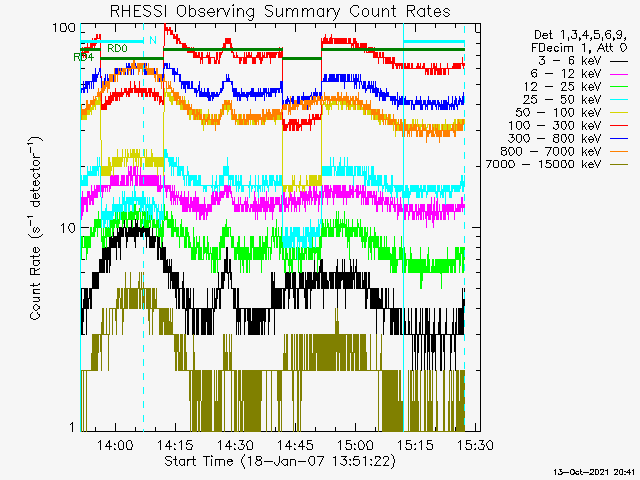
Task: Click the dashed cyan vertical line near 15:27
Action: pyautogui.click(x=464, y=227)
